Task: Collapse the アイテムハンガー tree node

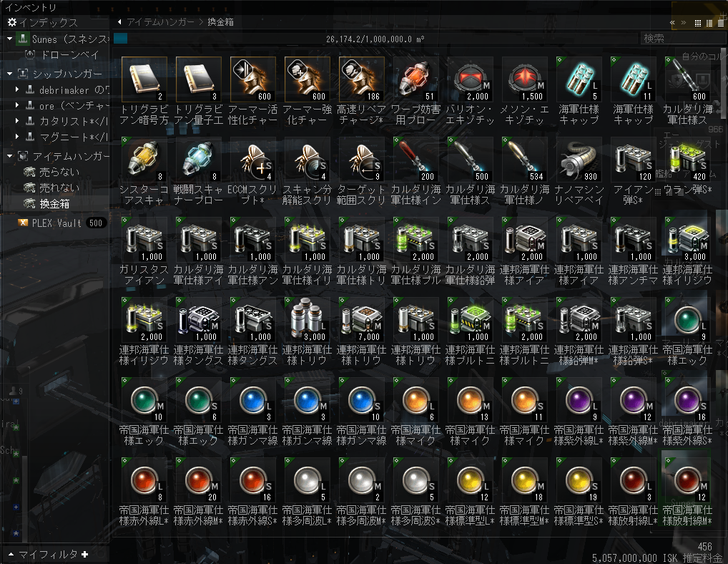Action: click(10, 156)
